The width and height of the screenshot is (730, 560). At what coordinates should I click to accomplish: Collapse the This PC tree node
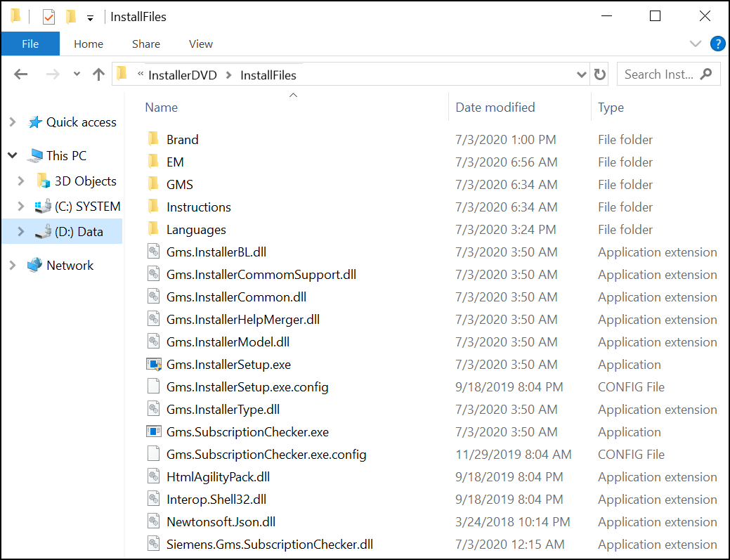tap(13, 156)
